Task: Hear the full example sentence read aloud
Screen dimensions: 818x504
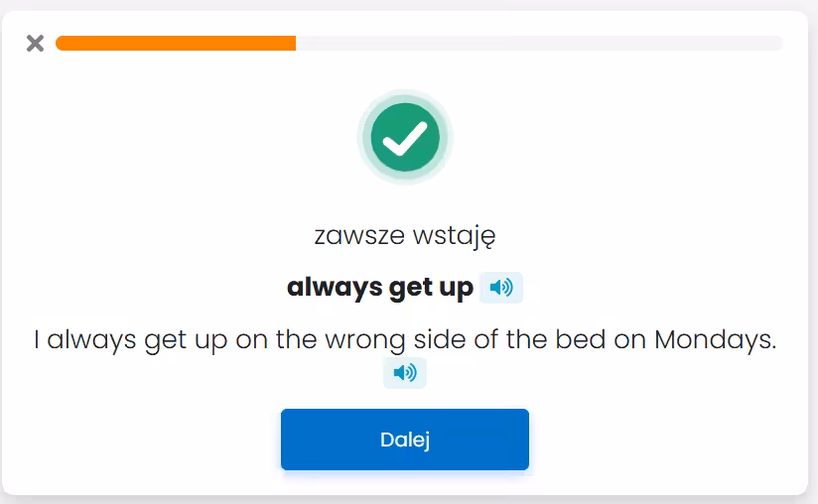Action: (405, 373)
